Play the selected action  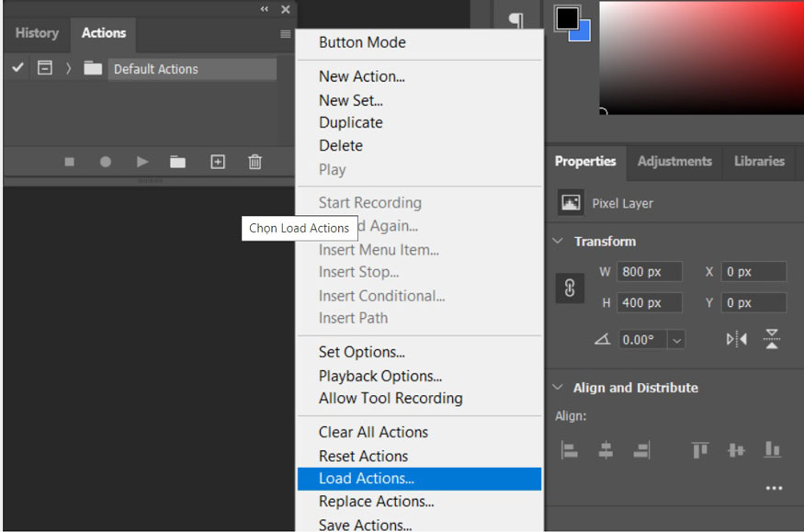coord(142,162)
